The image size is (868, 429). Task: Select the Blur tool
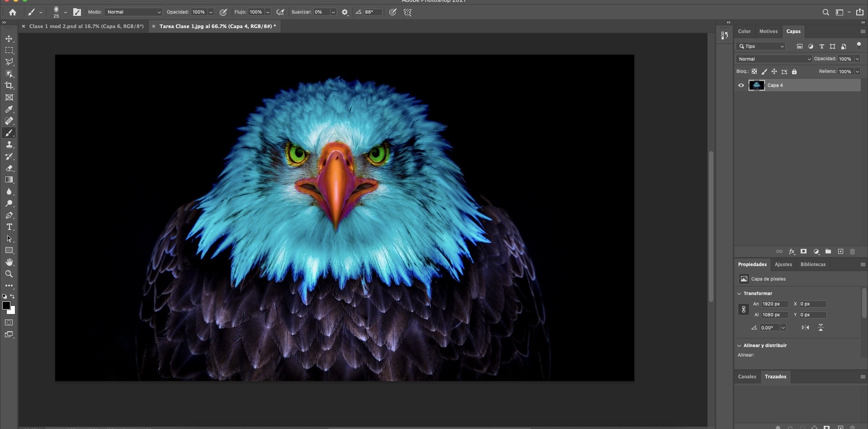[x=9, y=191]
